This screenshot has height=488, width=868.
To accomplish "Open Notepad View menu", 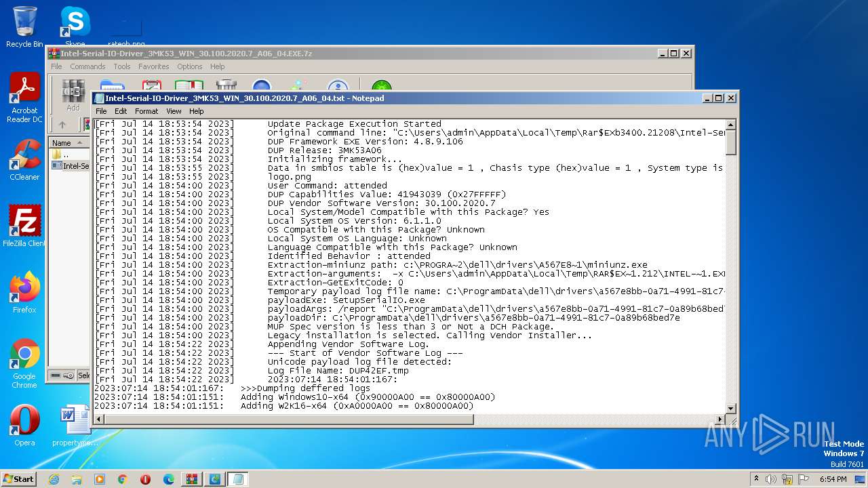I will tap(174, 111).
